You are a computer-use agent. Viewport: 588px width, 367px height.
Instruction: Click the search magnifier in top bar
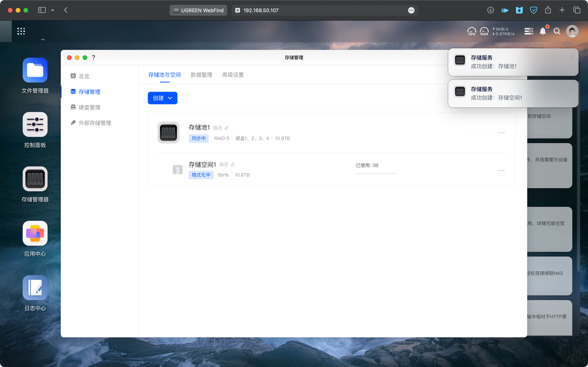[557, 31]
